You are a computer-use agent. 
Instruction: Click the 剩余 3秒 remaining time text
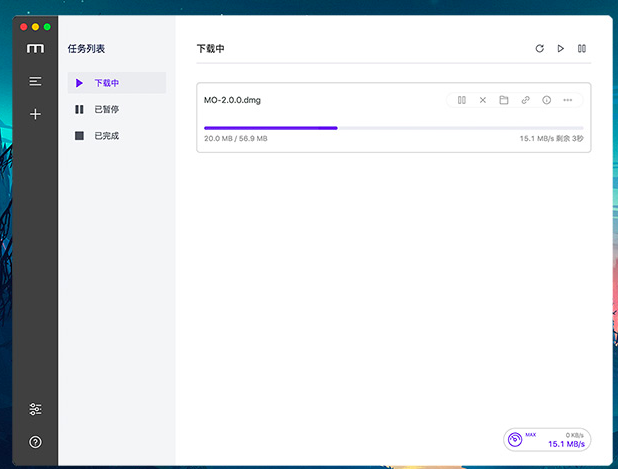click(x=570, y=138)
